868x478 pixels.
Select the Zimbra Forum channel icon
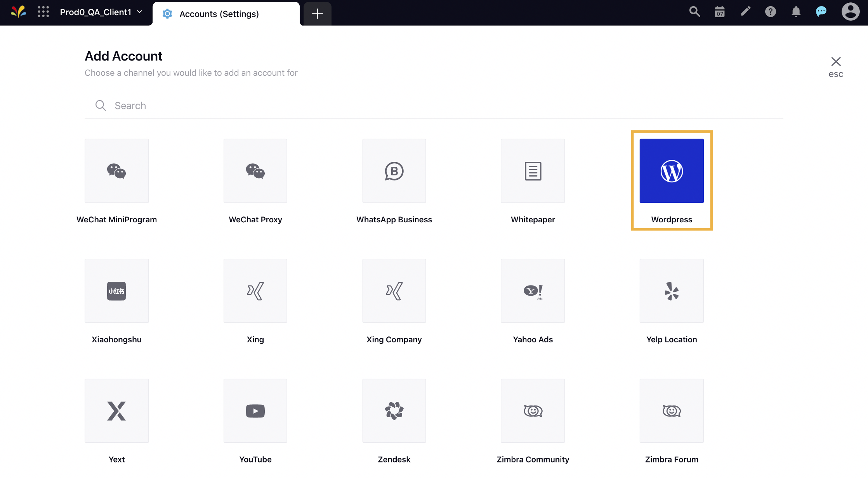672,410
